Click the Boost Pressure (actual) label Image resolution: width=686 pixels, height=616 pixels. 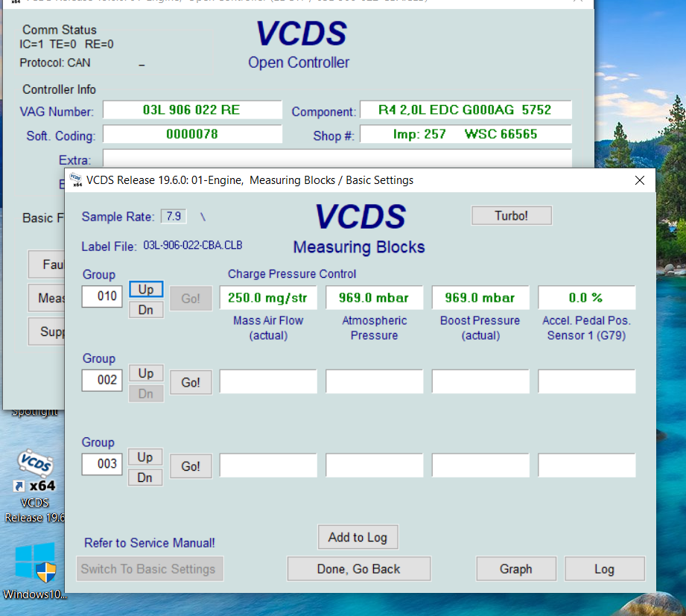click(x=480, y=328)
